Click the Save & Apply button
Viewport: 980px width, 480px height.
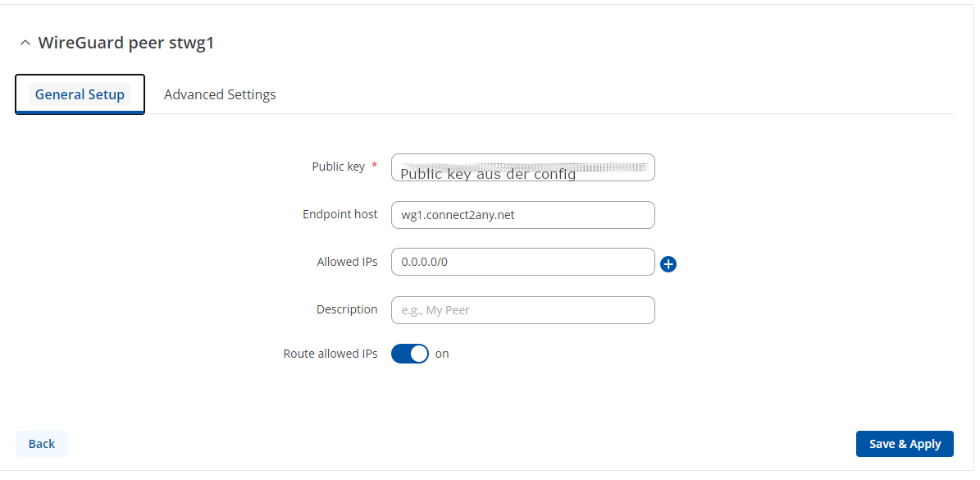[x=905, y=444]
